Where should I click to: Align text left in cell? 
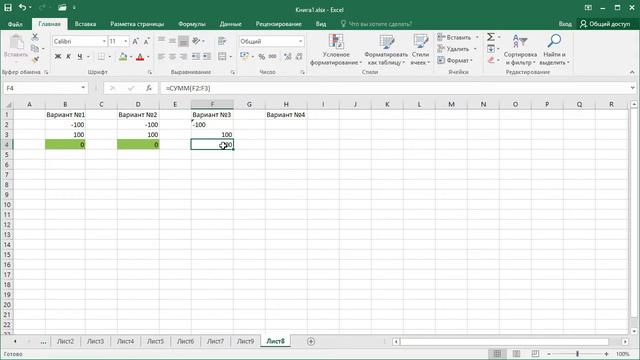(162, 57)
